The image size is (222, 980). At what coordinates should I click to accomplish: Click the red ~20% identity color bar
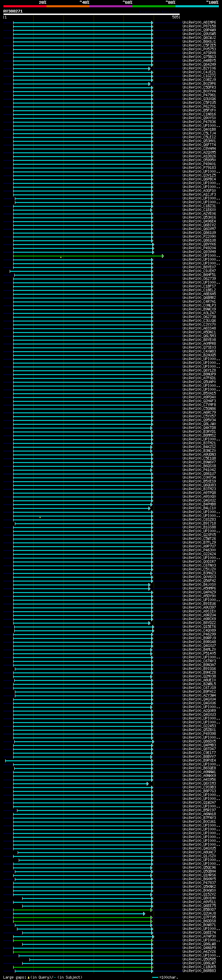click(25, 6)
